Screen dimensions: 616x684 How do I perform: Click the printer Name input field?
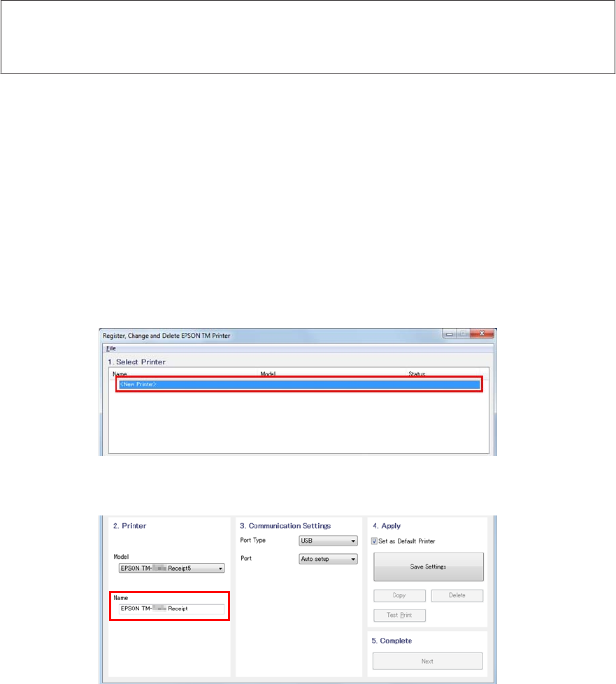[x=171, y=608]
